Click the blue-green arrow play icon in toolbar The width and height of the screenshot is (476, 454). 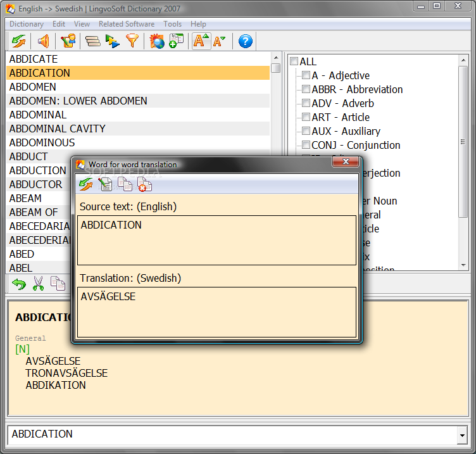coord(112,41)
